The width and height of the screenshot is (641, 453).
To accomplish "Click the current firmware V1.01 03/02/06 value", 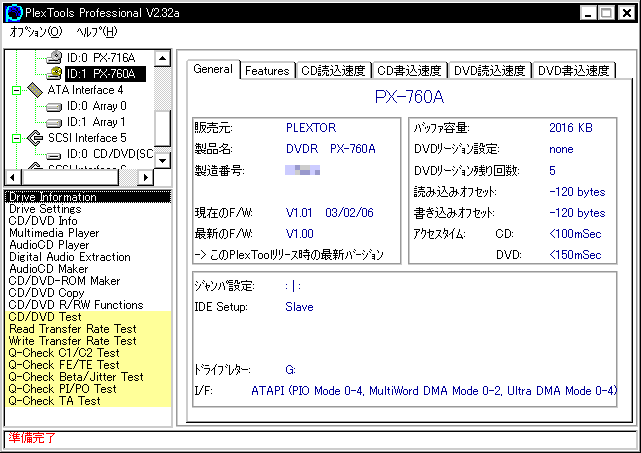I will [329, 213].
